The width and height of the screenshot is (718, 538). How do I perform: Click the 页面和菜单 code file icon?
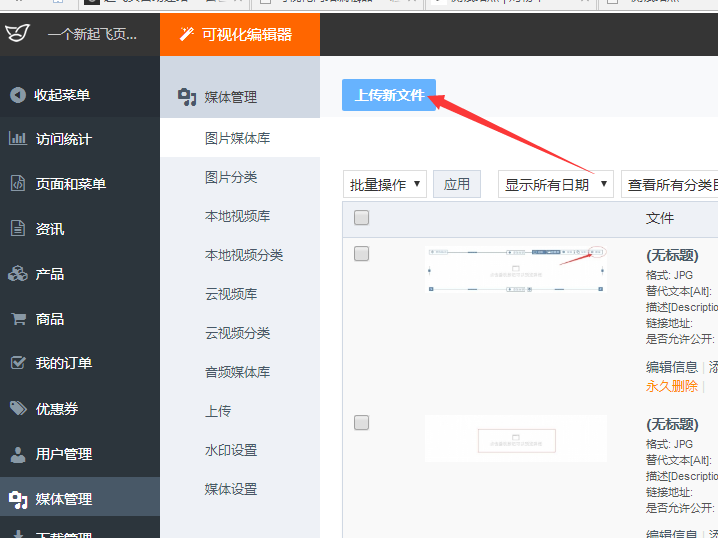pyautogui.click(x=18, y=183)
